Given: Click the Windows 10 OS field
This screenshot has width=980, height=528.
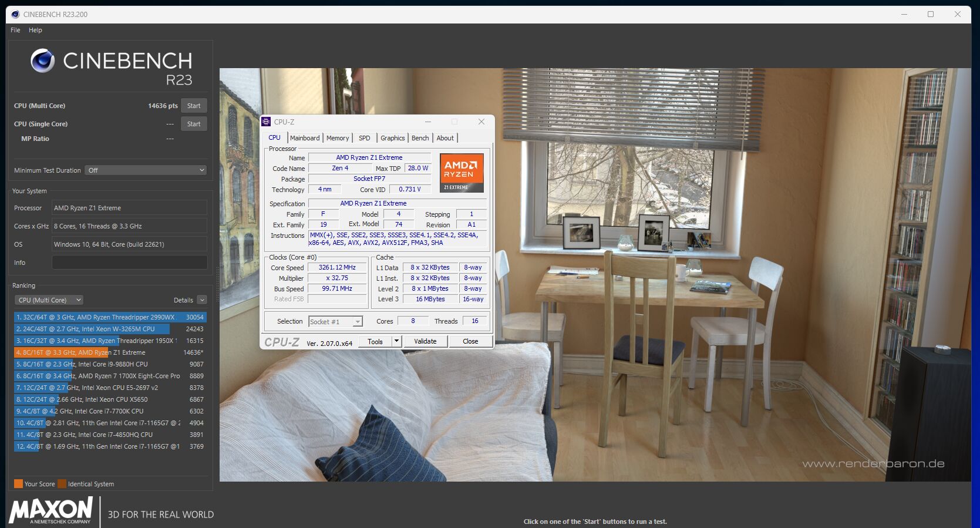Looking at the screenshot, I should (x=129, y=244).
